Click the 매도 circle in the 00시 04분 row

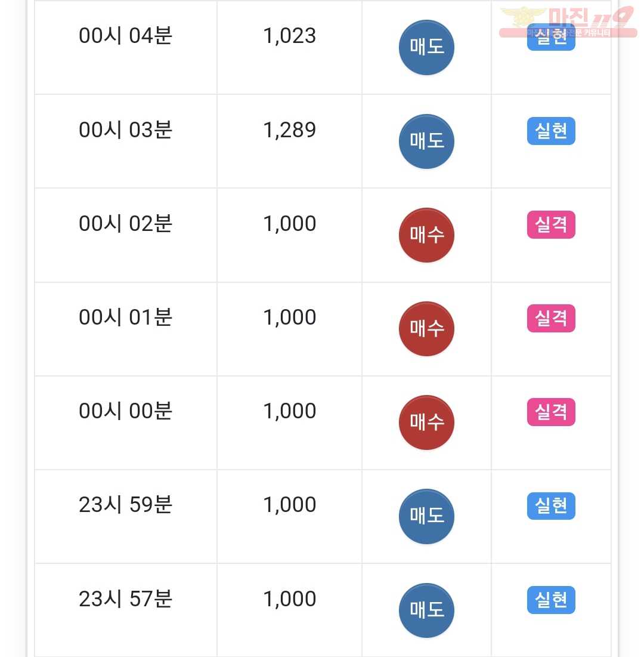426,47
